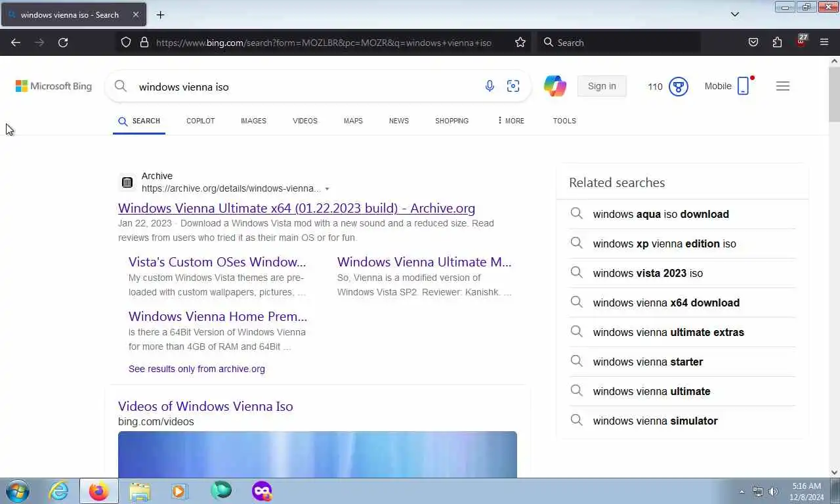840x504 pixels.
Task: Open Windows Vienna Ultimate x64 Archive.org result
Action: (297, 208)
